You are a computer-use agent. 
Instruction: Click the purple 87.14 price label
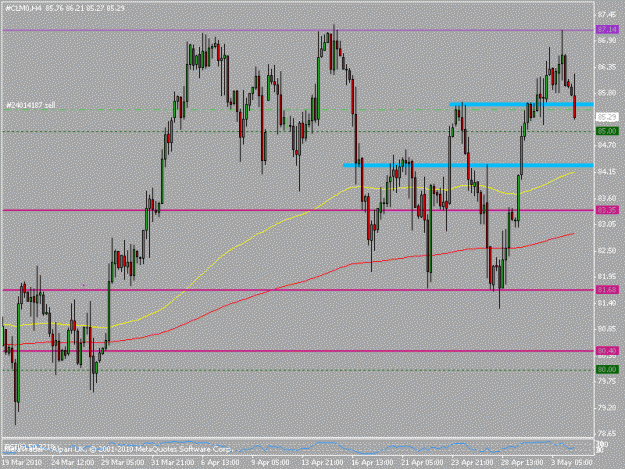tap(607, 29)
